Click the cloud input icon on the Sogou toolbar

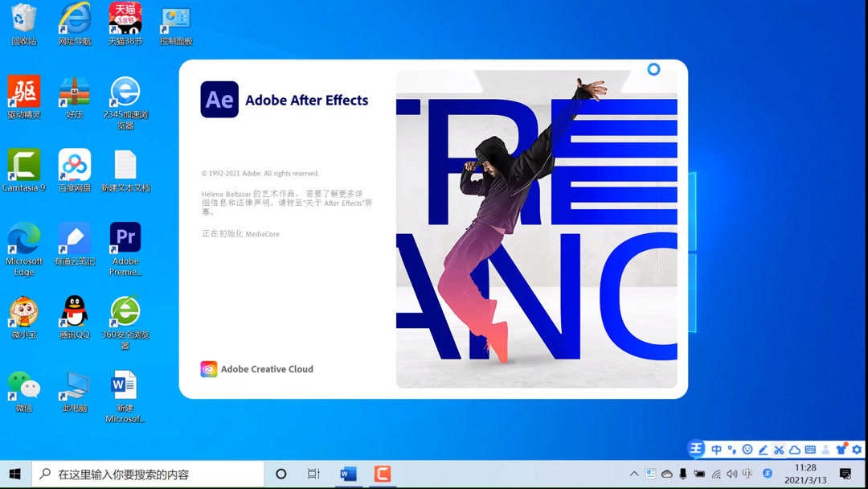794,450
